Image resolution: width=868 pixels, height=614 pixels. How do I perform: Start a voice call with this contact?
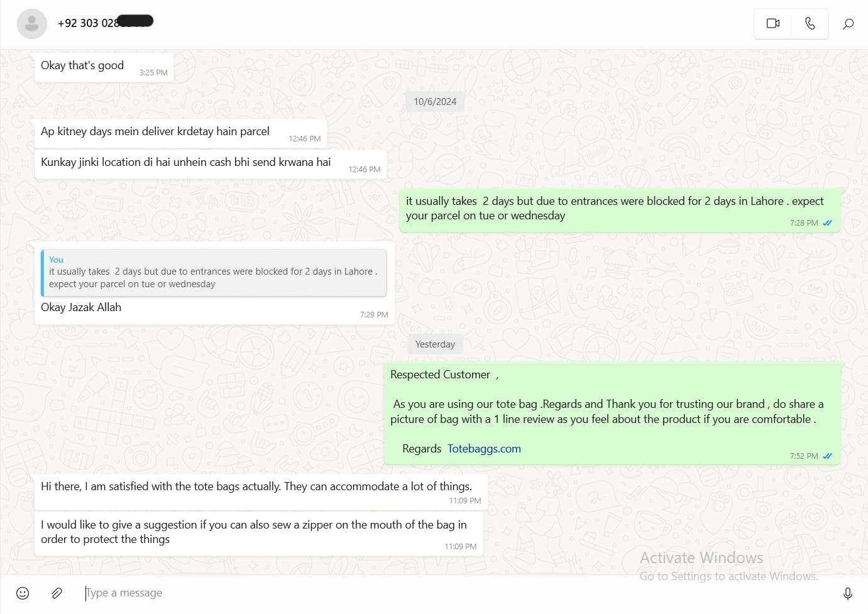[x=810, y=24]
